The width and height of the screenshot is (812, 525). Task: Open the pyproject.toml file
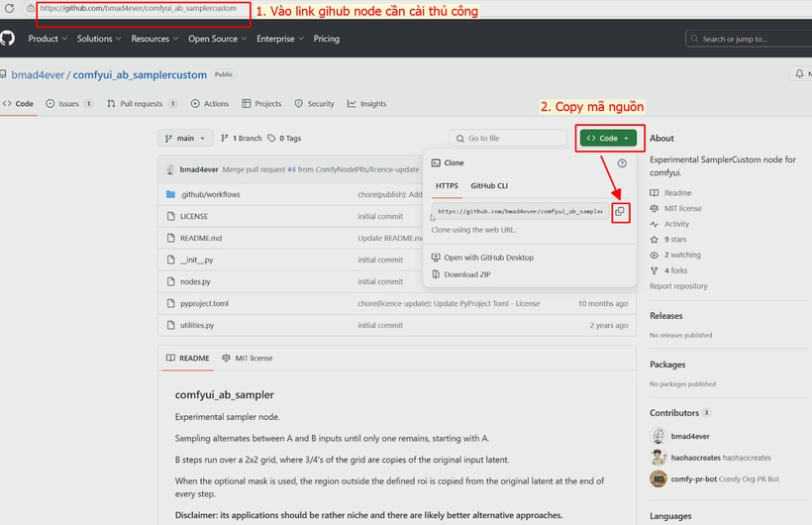point(204,304)
